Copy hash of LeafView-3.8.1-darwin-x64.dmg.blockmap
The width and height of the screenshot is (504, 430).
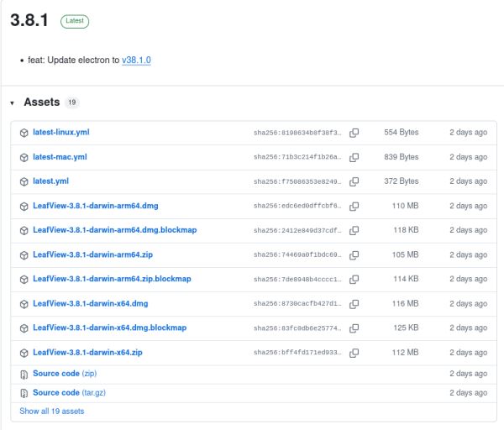[x=354, y=328]
